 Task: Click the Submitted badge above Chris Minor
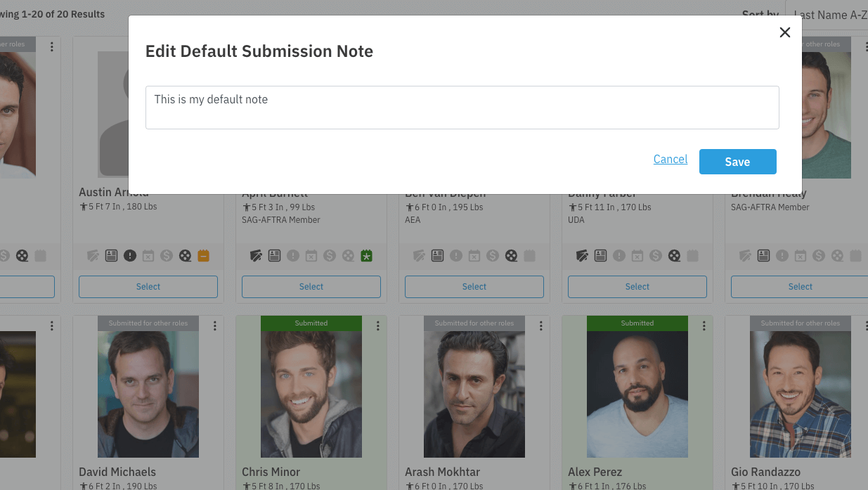point(311,323)
